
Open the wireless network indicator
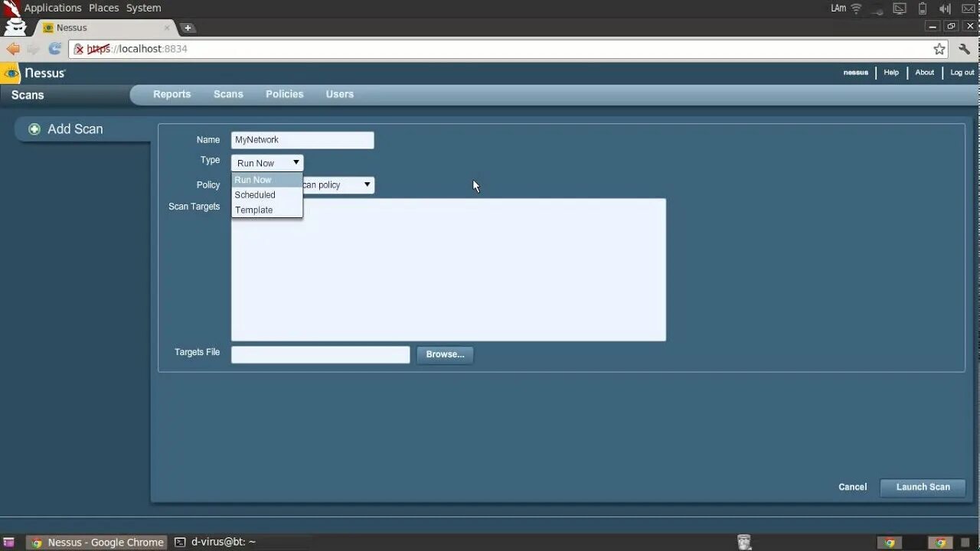856,8
